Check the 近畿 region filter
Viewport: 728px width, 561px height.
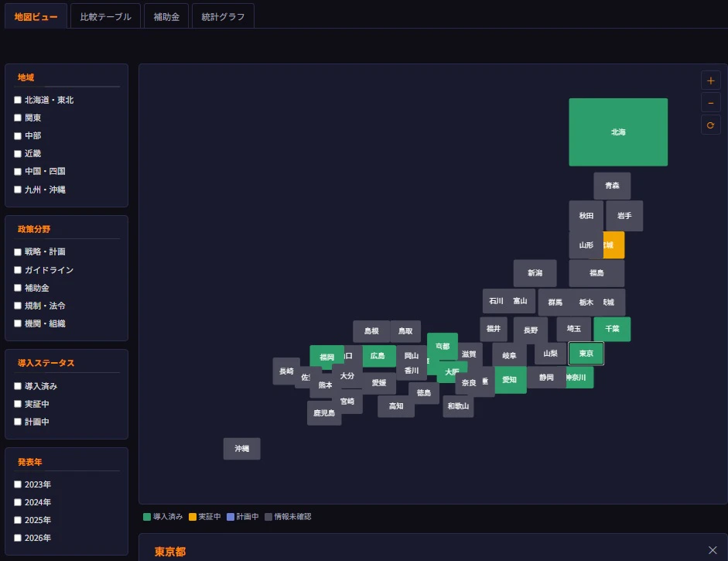[18, 154]
